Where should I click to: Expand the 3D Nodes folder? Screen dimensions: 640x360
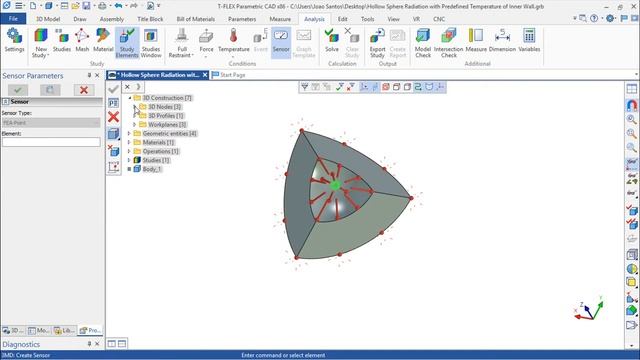coord(135,107)
